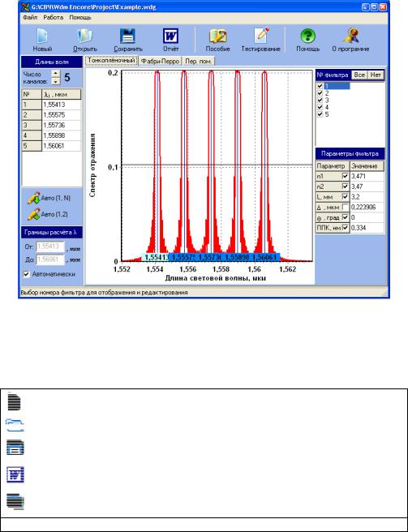The height and width of the screenshot is (532, 408).
Task: Click the ППК value field 0,334
Action: point(367,228)
